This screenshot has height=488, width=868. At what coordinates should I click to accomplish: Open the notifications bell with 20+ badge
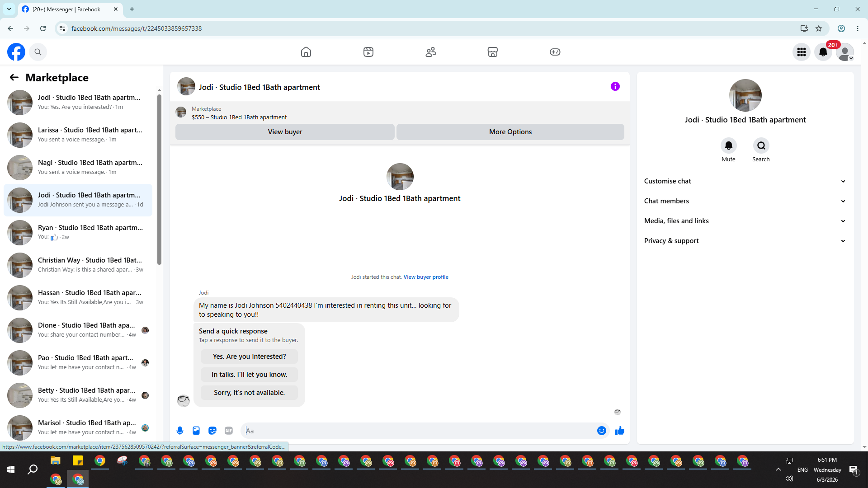823,52
